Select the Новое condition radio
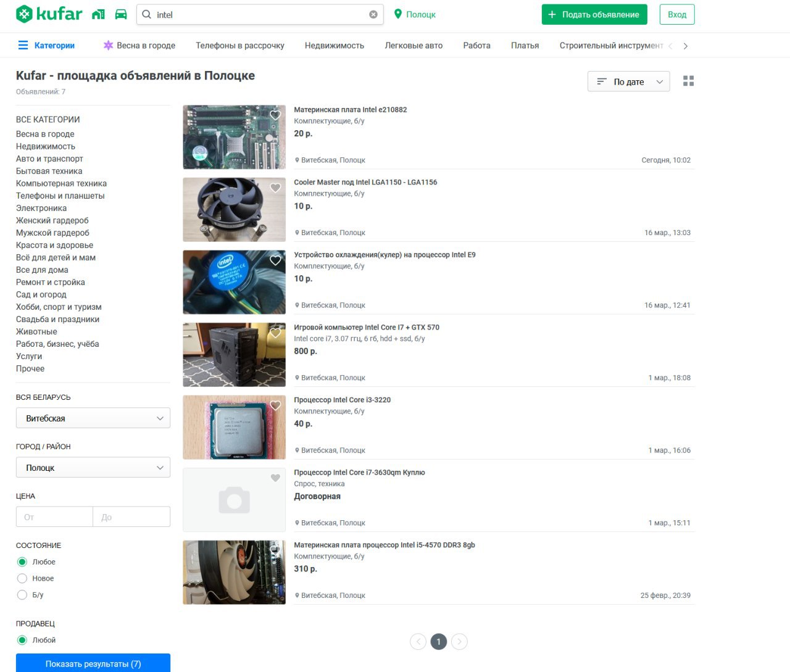Viewport: 790px width, 672px height. 22,578
